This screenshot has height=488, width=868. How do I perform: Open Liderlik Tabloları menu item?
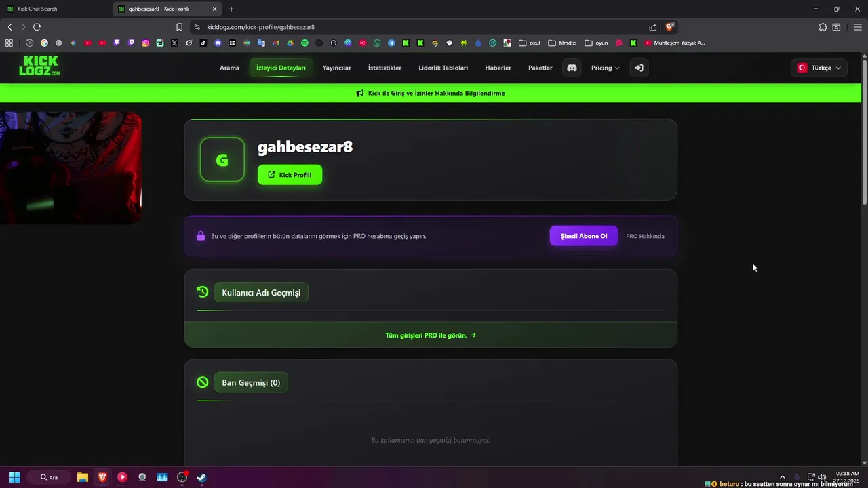pos(443,68)
